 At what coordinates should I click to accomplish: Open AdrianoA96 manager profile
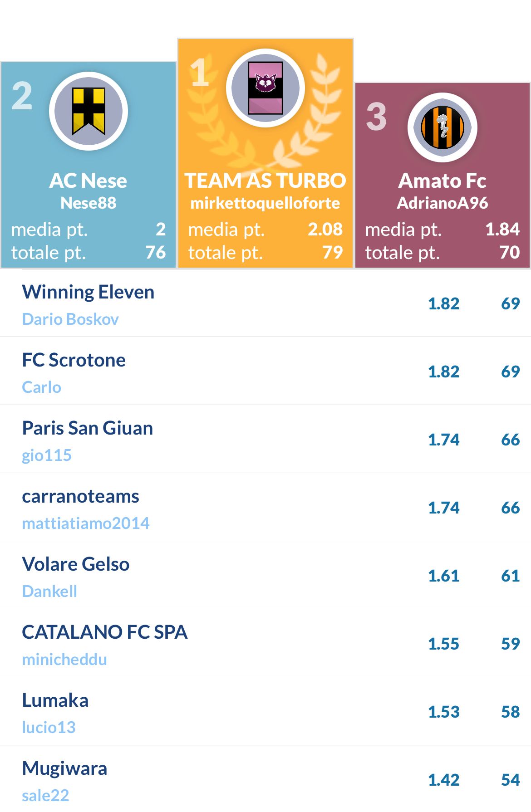coord(442,203)
